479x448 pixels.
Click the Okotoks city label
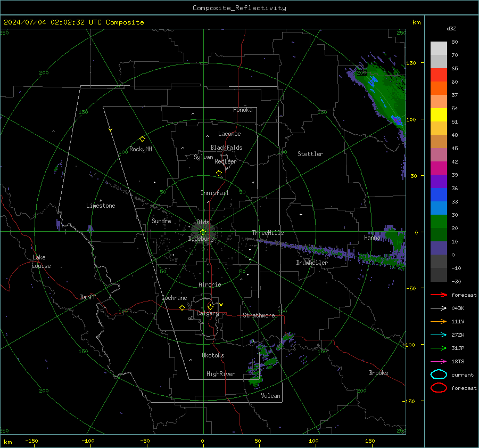point(213,355)
